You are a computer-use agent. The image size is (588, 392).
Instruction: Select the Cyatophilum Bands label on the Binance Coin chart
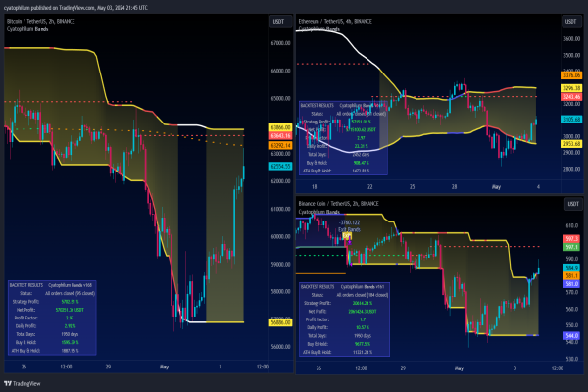(x=319, y=212)
